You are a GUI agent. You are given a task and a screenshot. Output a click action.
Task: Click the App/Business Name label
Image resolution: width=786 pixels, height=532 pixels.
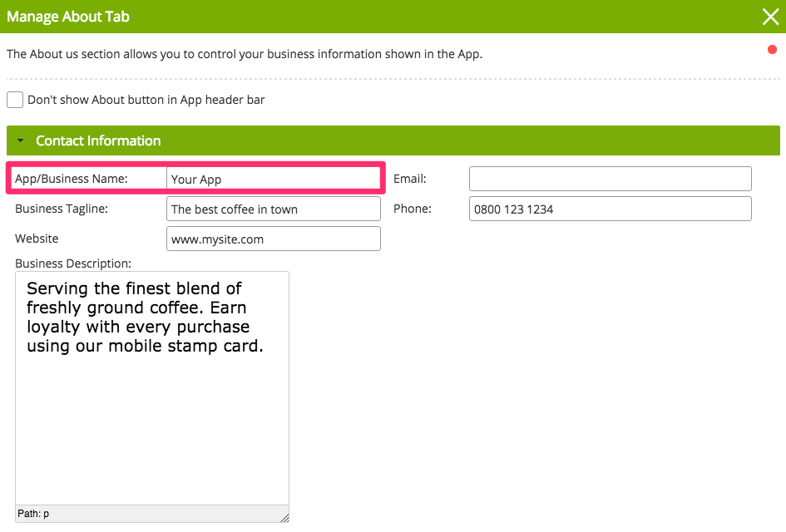point(71,179)
